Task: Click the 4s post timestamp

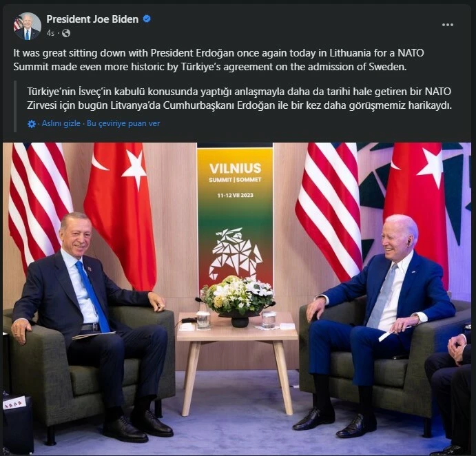Action: (50, 33)
